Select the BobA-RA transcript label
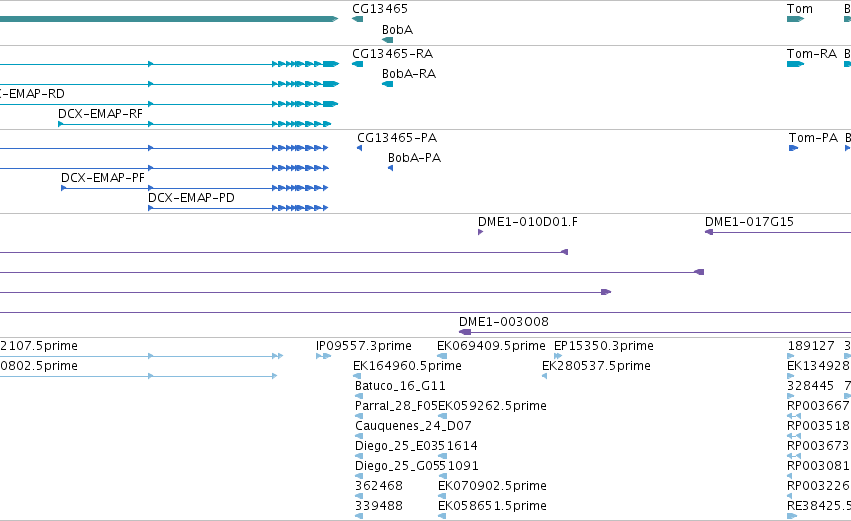The width and height of the screenshot is (851, 521). pyautogui.click(x=409, y=74)
